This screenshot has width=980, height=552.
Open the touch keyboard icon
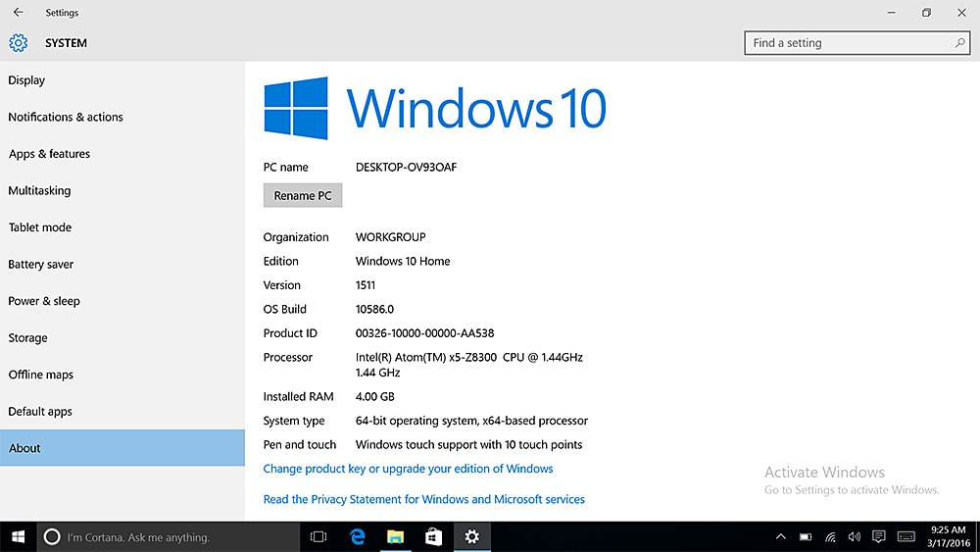click(906, 536)
